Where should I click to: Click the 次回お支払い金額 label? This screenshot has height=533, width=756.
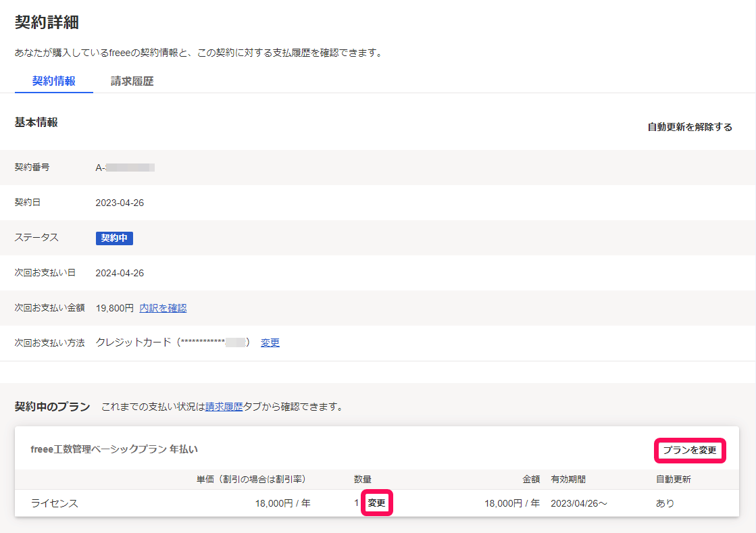50,307
